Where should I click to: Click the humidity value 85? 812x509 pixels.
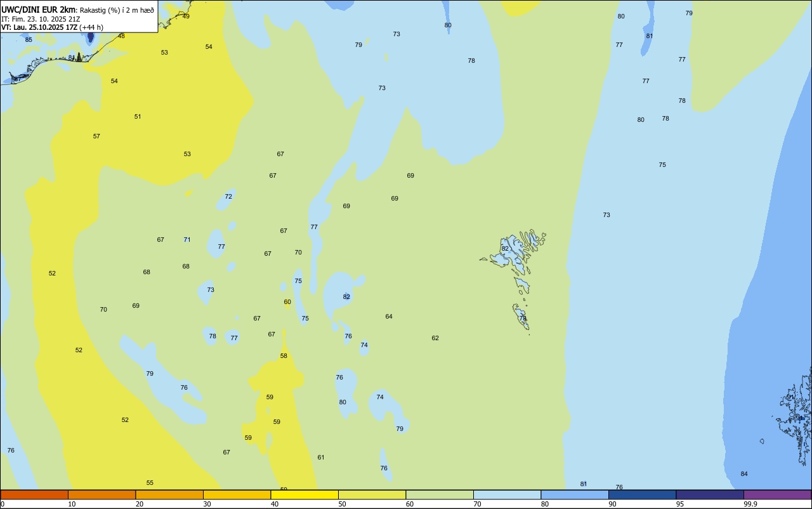pyautogui.click(x=29, y=39)
